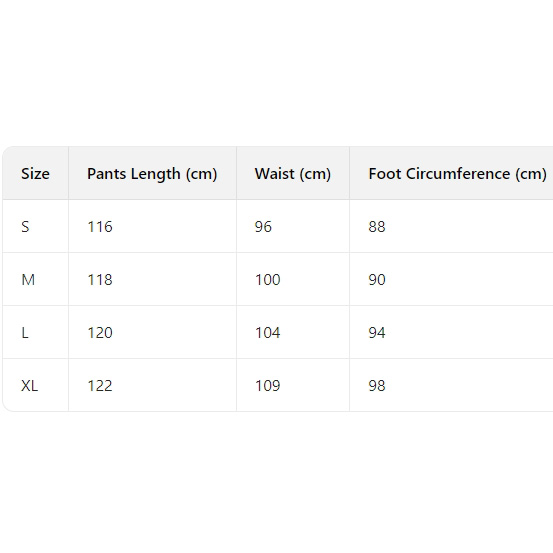Select foot circumference value 98
This screenshot has width=553, height=553.
(377, 385)
